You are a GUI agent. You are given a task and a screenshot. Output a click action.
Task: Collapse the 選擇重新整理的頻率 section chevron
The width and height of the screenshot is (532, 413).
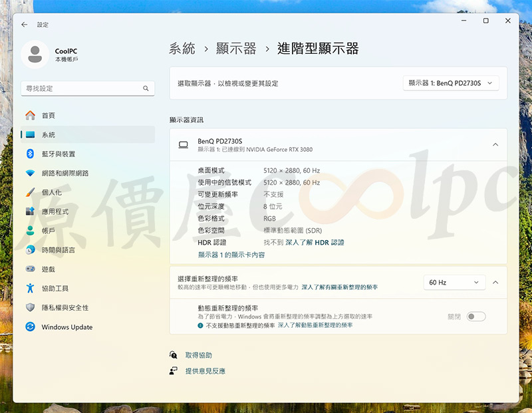pyautogui.click(x=495, y=283)
